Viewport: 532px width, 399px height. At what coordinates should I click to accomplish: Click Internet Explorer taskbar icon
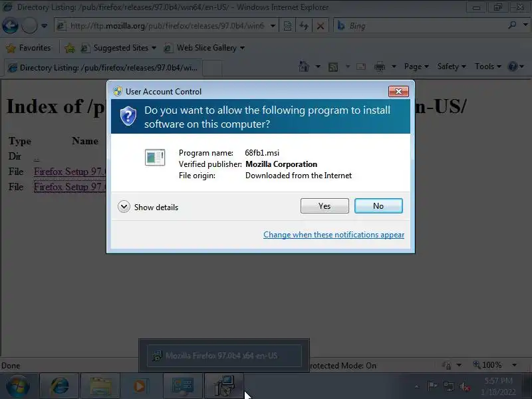pos(60,386)
